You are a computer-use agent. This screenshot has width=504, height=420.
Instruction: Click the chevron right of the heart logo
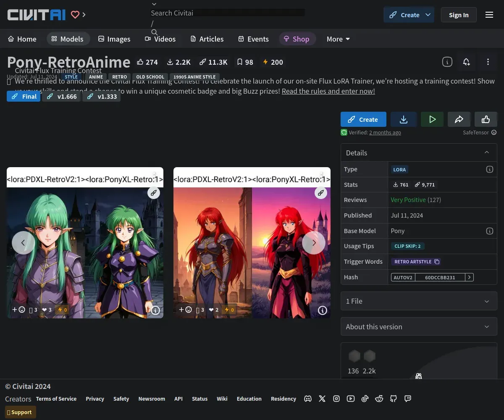(x=84, y=15)
